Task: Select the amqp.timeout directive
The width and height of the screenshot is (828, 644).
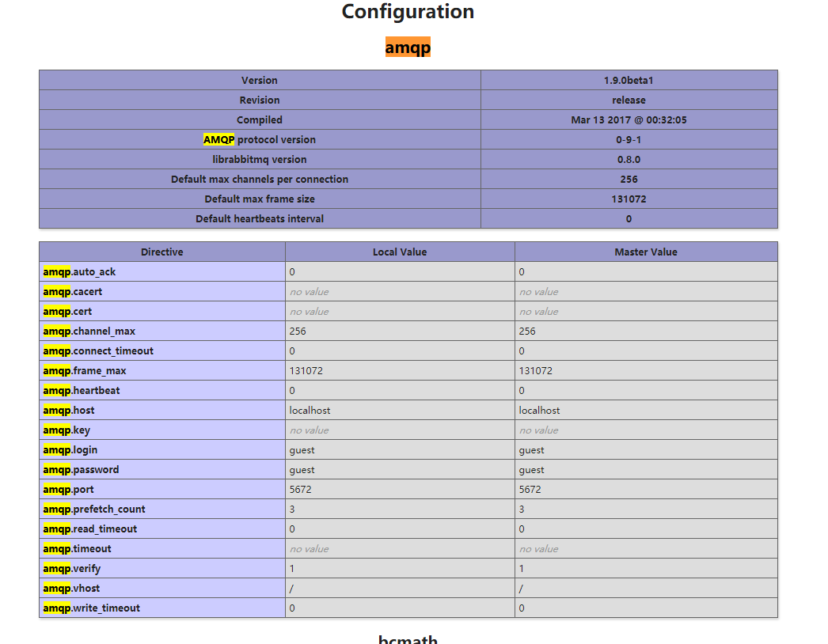Action: (x=77, y=549)
